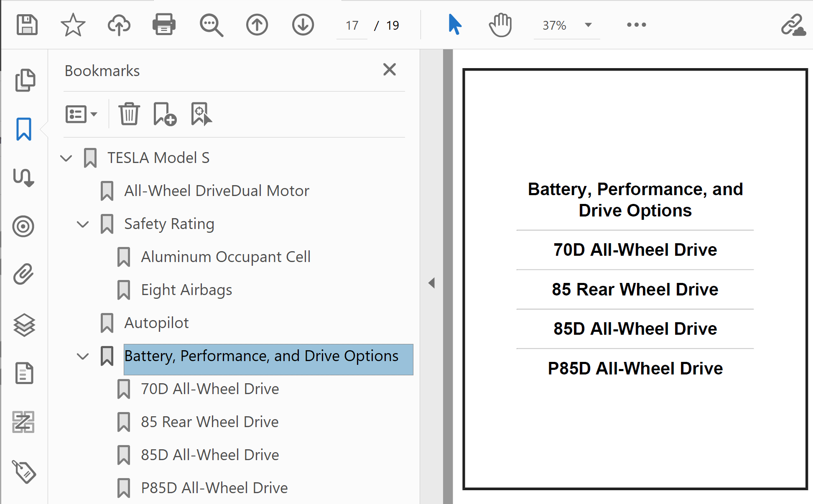This screenshot has width=813, height=504.
Task: Go to next page with down arrow
Action: tap(303, 25)
